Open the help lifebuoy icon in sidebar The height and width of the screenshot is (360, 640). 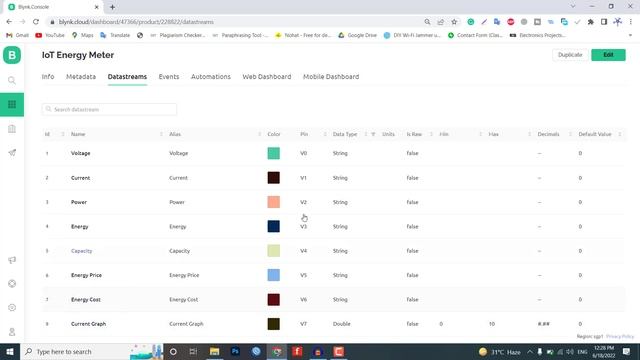(x=12, y=284)
